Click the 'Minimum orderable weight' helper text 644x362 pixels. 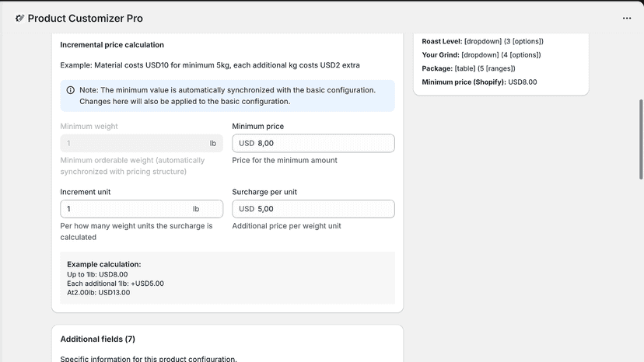pos(132,165)
